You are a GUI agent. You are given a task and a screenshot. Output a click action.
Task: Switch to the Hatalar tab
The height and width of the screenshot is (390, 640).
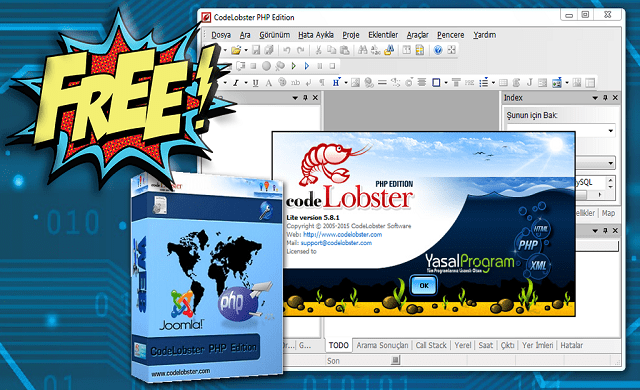pos(571,346)
